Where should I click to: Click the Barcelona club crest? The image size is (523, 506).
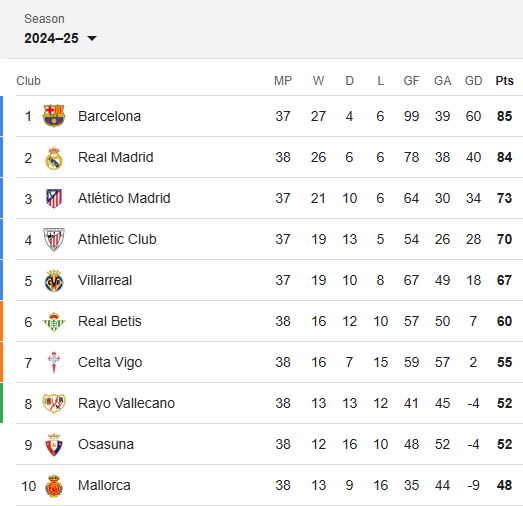[x=54, y=116]
